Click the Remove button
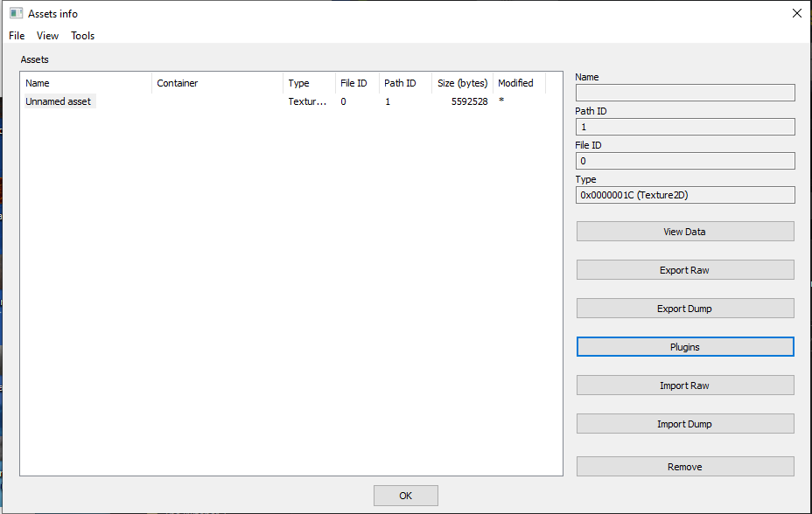This screenshot has height=514, width=812. (685, 467)
